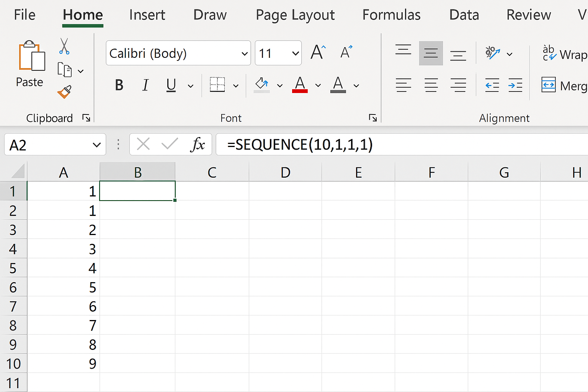Screen dimensions: 588x392
Task: Cancel formula entry with X
Action: pyautogui.click(x=143, y=144)
